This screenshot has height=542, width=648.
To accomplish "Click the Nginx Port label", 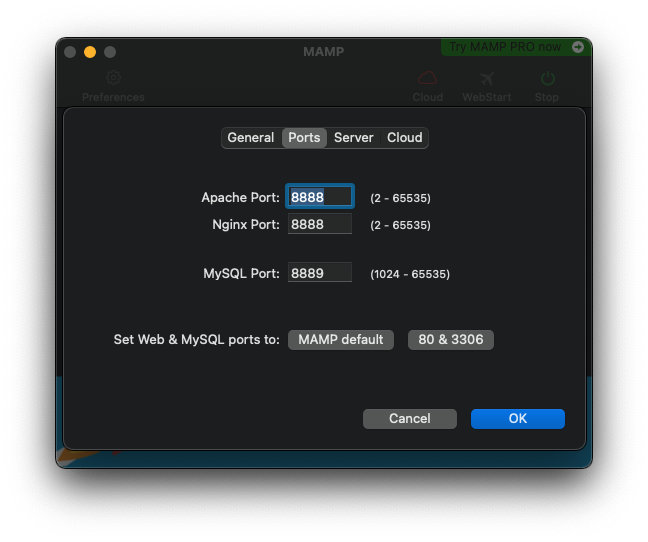I will (246, 224).
